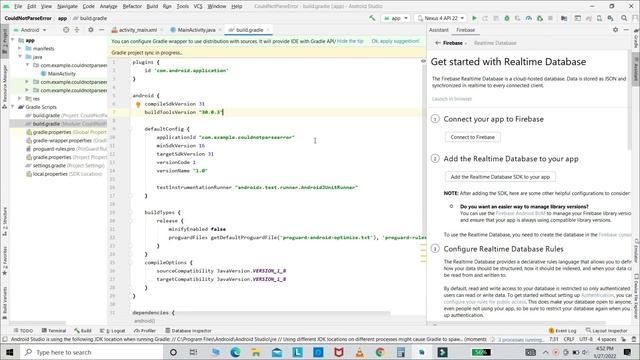Open the Logcat tool window

(113, 331)
